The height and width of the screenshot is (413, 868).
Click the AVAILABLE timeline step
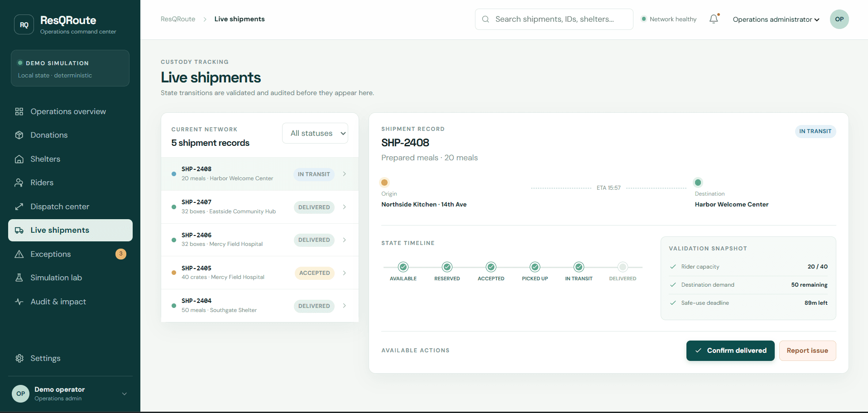pos(403,272)
